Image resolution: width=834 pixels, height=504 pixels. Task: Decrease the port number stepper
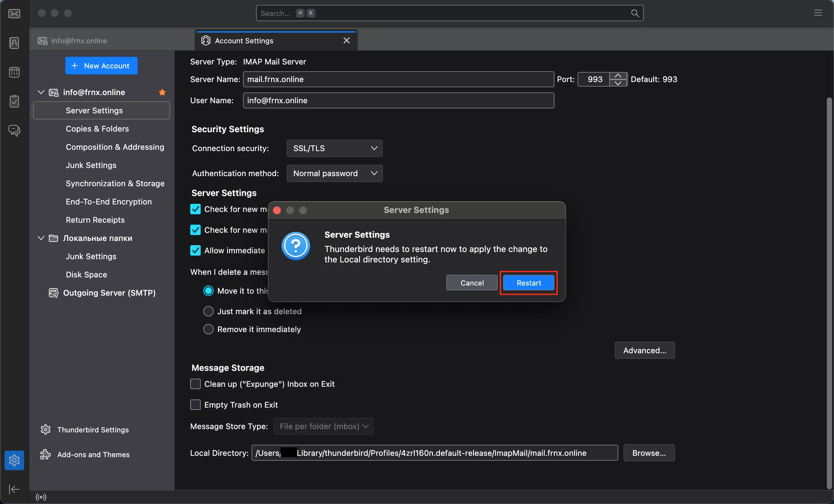pyautogui.click(x=618, y=83)
